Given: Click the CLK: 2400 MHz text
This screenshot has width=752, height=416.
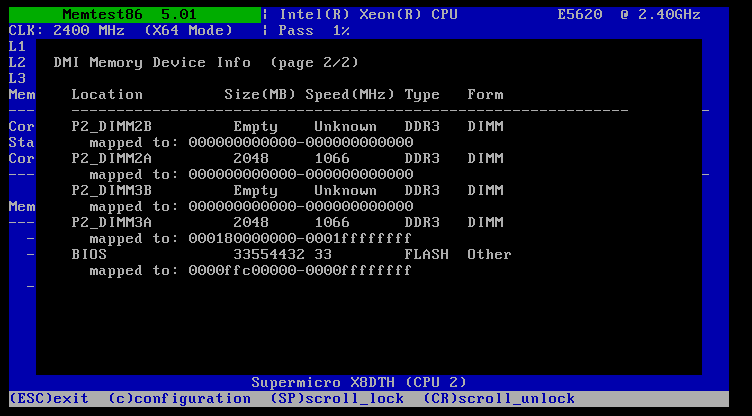Looking at the screenshot, I should [x=67, y=31].
